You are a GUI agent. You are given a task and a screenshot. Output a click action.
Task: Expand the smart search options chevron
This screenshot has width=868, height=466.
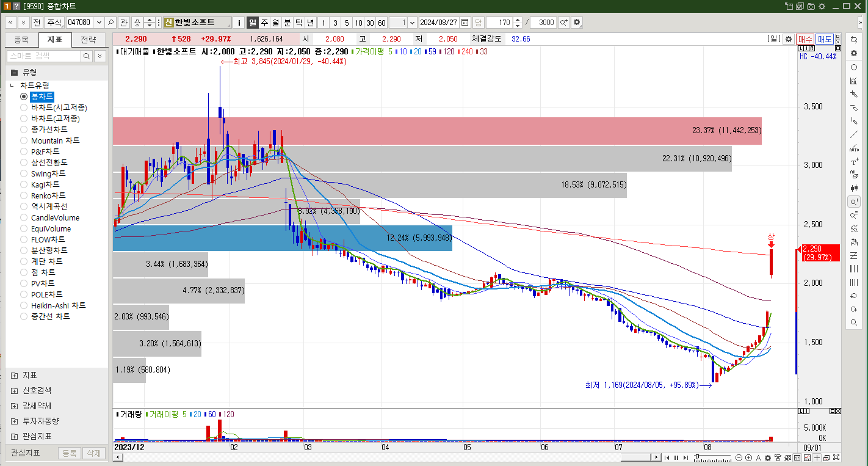[x=99, y=56]
